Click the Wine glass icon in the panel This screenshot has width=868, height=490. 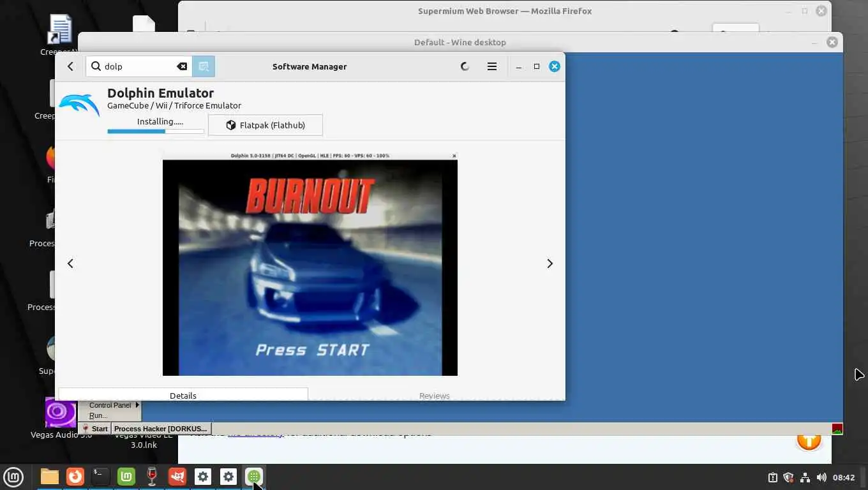tap(152, 477)
